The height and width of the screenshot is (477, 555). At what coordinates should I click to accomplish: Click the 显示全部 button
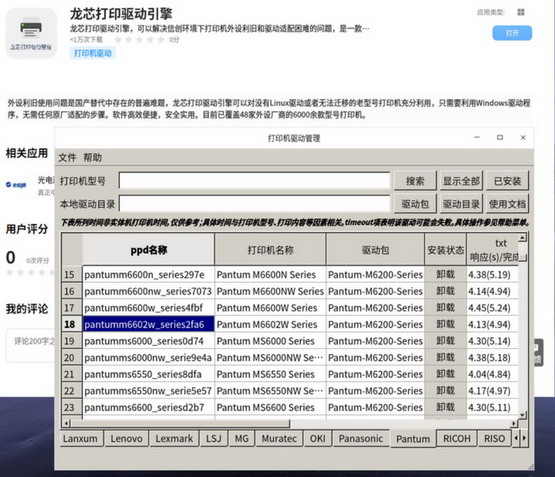(461, 181)
